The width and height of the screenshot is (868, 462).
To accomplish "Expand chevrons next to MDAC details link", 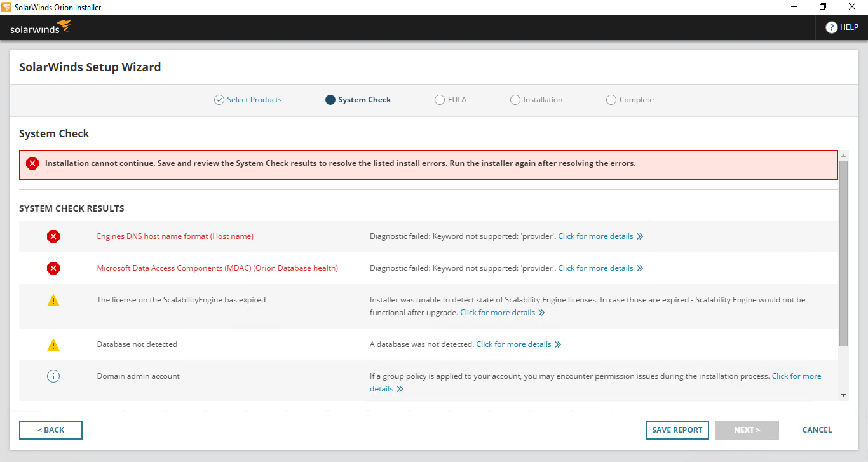I will [640, 268].
